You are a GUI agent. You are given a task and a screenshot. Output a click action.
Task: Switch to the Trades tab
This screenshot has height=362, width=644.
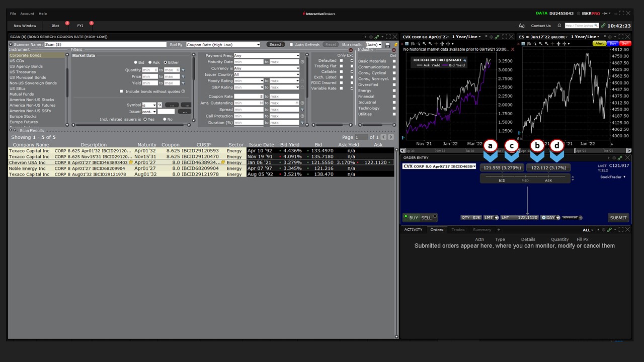[458, 230]
